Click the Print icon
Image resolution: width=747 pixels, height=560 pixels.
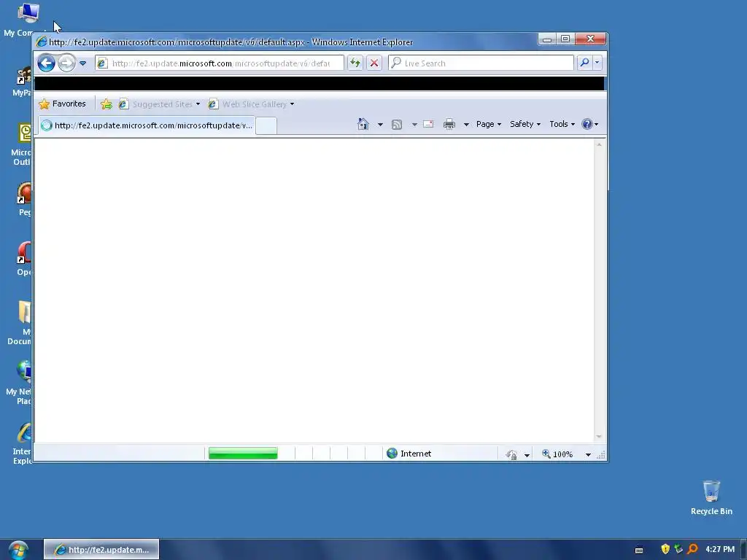tap(449, 124)
